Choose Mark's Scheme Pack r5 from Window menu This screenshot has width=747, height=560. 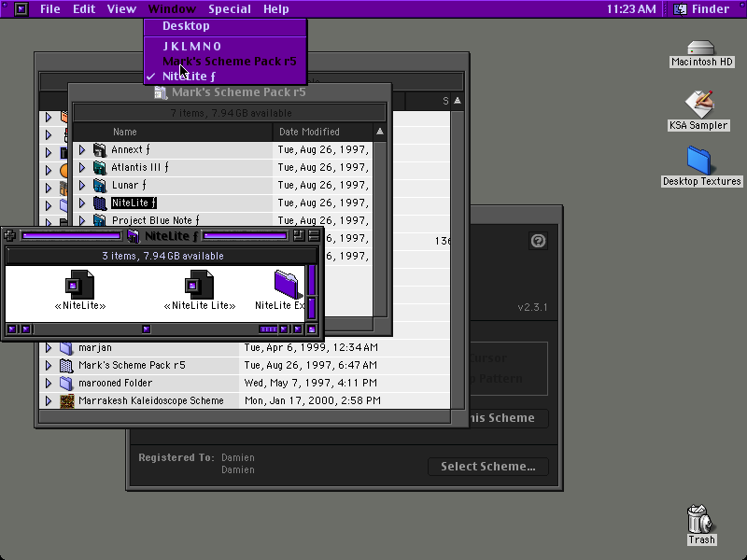pyautogui.click(x=225, y=62)
